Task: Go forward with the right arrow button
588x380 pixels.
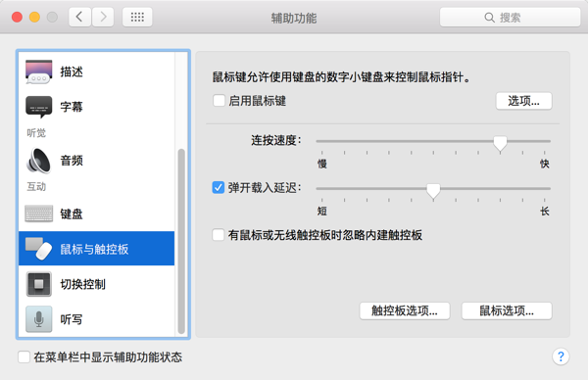Action: (103, 17)
